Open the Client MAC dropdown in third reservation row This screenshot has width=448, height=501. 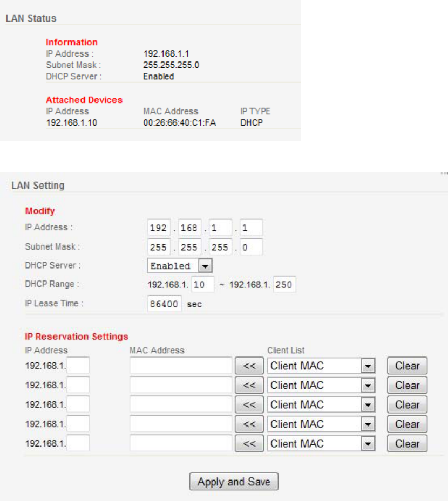tap(321, 404)
